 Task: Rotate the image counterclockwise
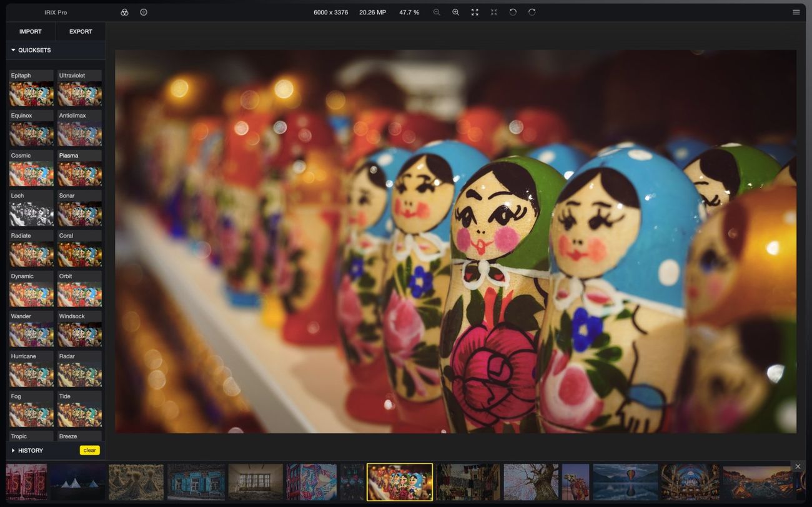click(x=513, y=12)
